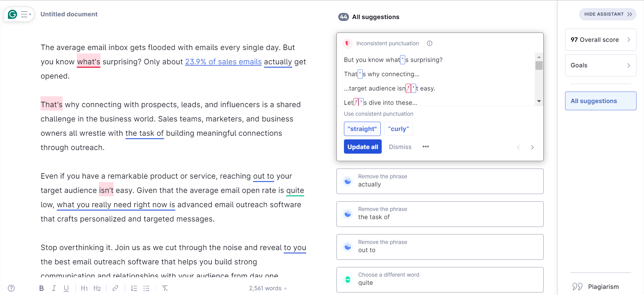The width and height of the screenshot is (644, 295).
Task: Open help via the question mark icon
Action: [x=12, y=288]
